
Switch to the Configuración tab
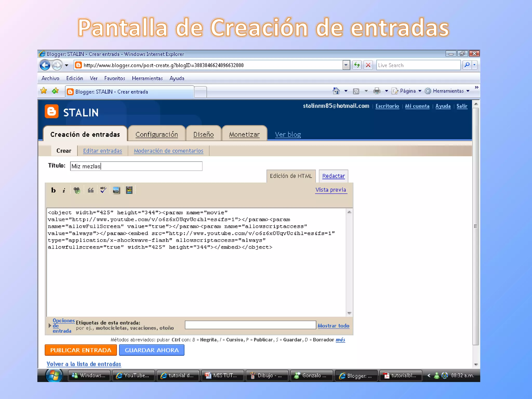pyautogui.click(x=157, y=134)
